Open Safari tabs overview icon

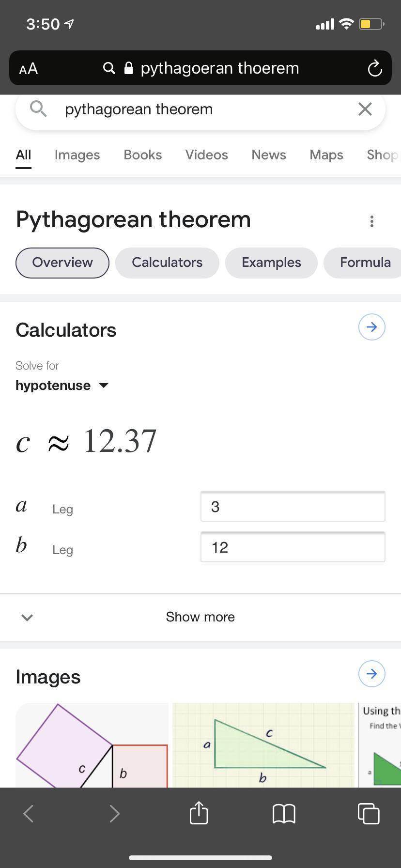pos(369,813)
